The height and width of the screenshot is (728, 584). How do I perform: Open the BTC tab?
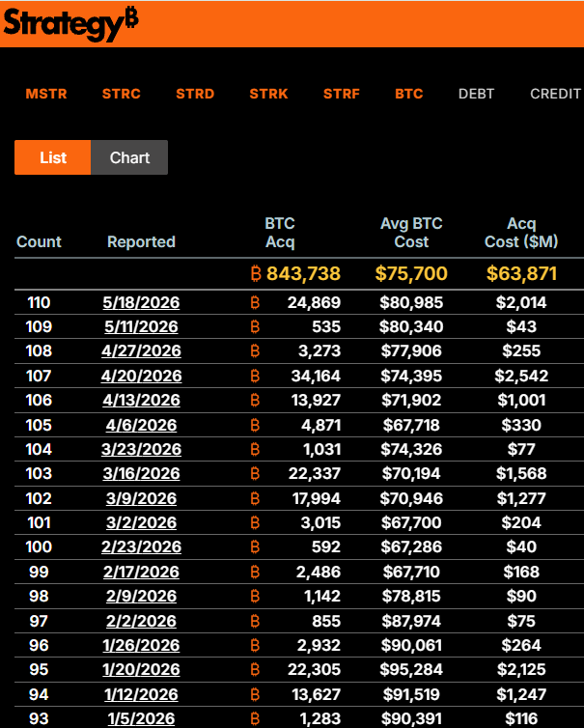tap(409, 94)
